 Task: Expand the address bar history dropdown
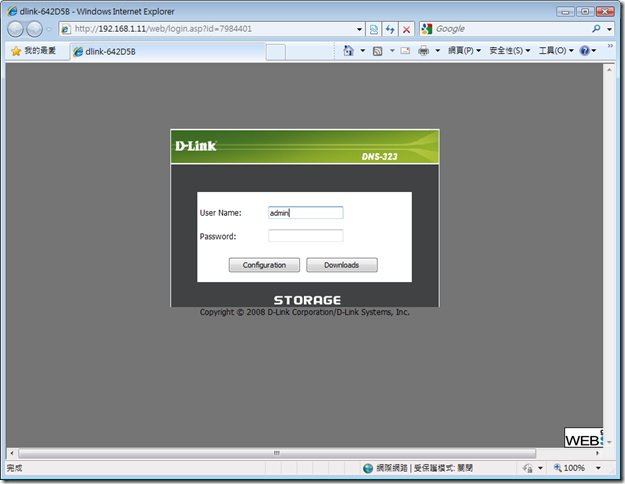click(x=359, y=29)
